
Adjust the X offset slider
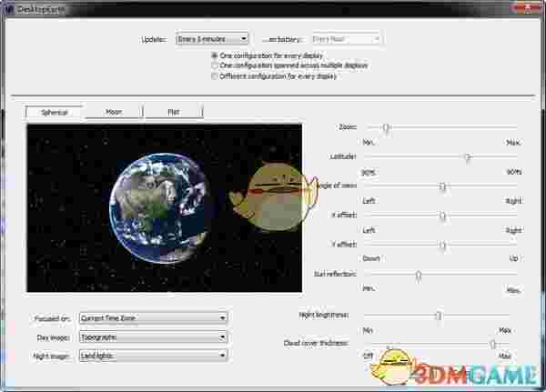442,216
